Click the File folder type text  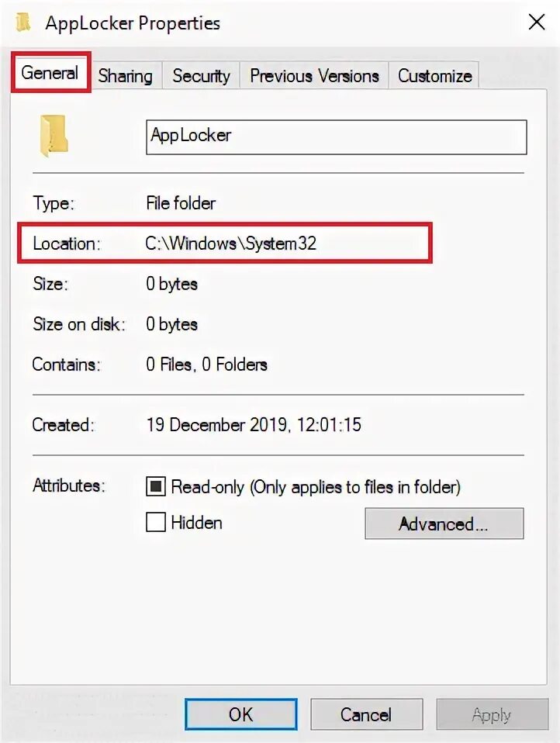[x=181, y=203]
